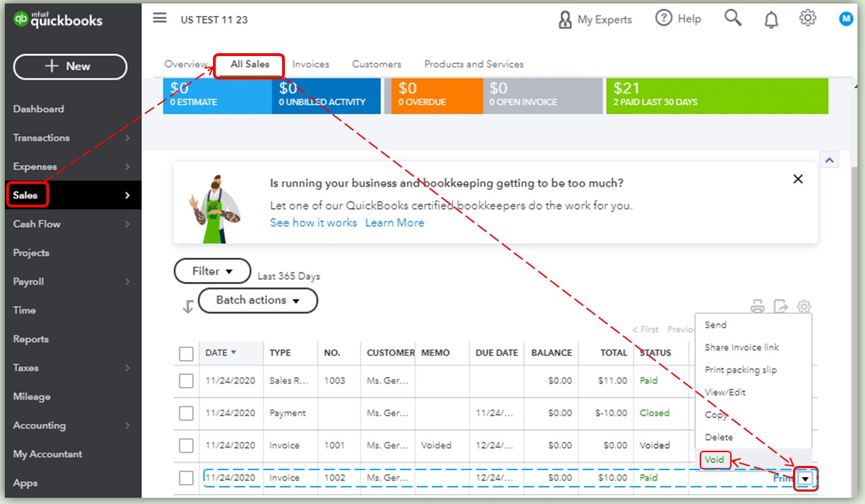This screenshot has height=504, width=865.
Task: Open the See how it works link
Action: [x=313, y=223]
